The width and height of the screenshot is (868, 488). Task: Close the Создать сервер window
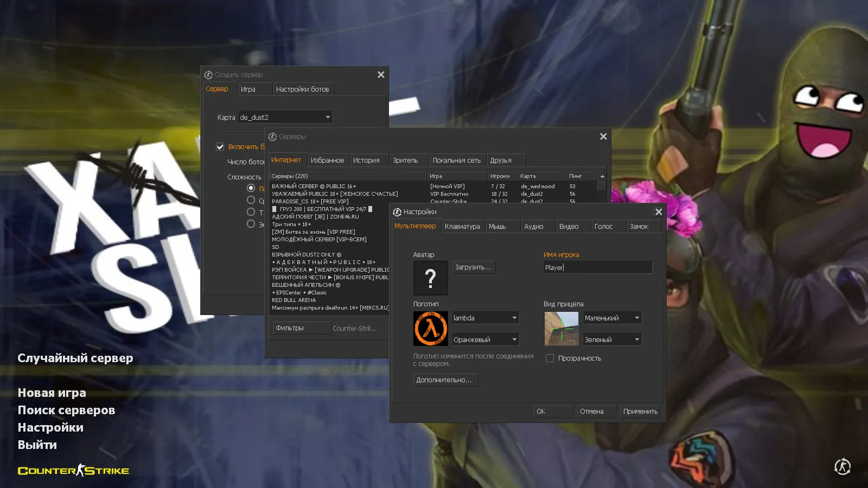pos(381,75)
